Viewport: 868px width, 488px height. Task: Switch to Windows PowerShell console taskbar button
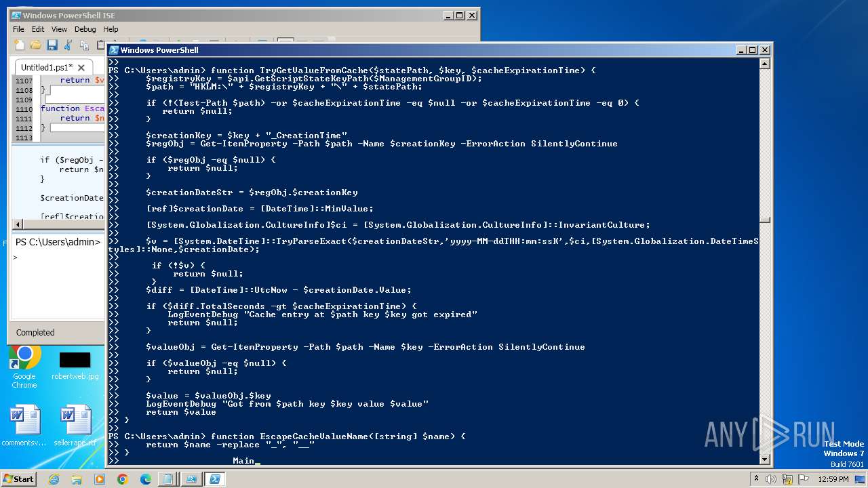214,479
